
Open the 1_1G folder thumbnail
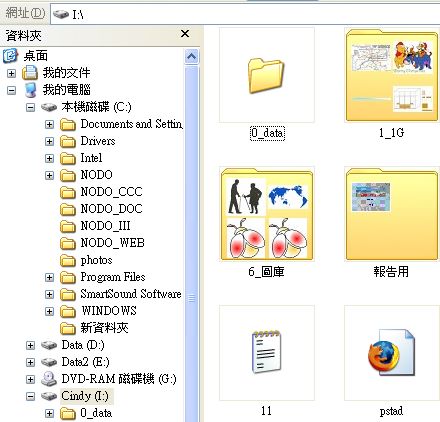(392, 75)
